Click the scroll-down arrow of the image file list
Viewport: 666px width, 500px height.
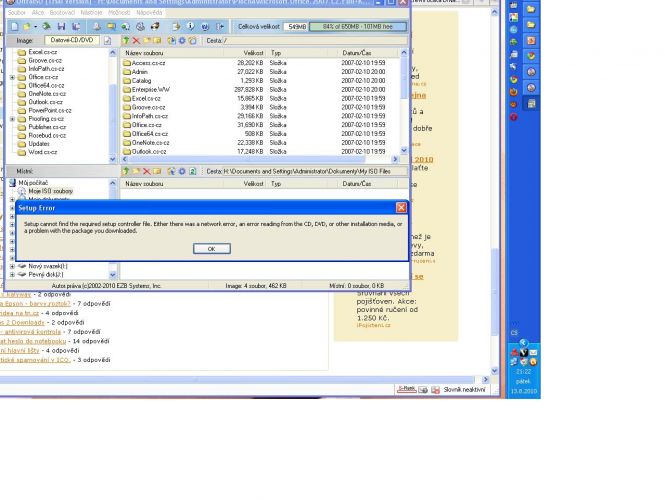coord(404,150)
